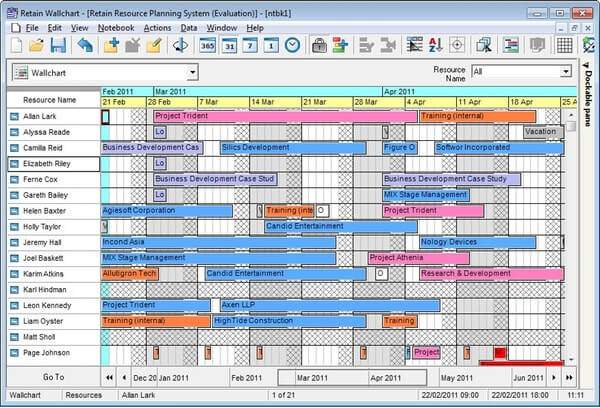Viewport: 600px width, 408px height.
Task: Click the target locate icon
Action: [457, 45]
